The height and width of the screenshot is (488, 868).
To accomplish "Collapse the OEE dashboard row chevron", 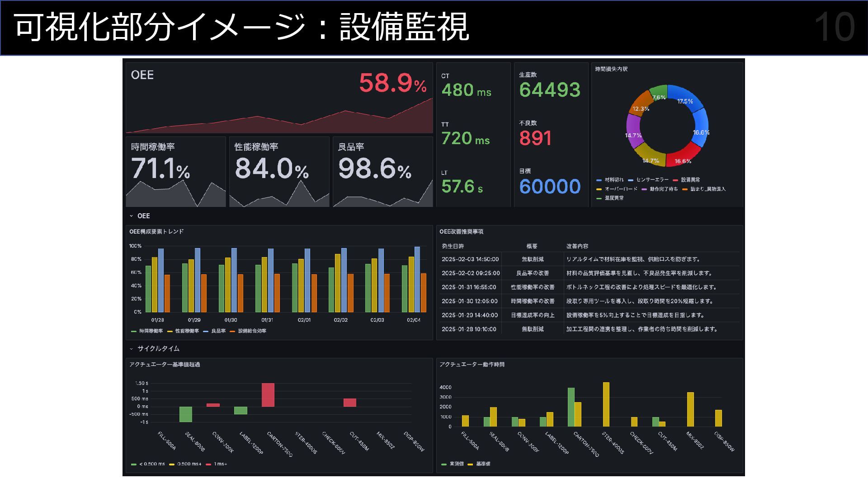I will (x=131, y=216).
